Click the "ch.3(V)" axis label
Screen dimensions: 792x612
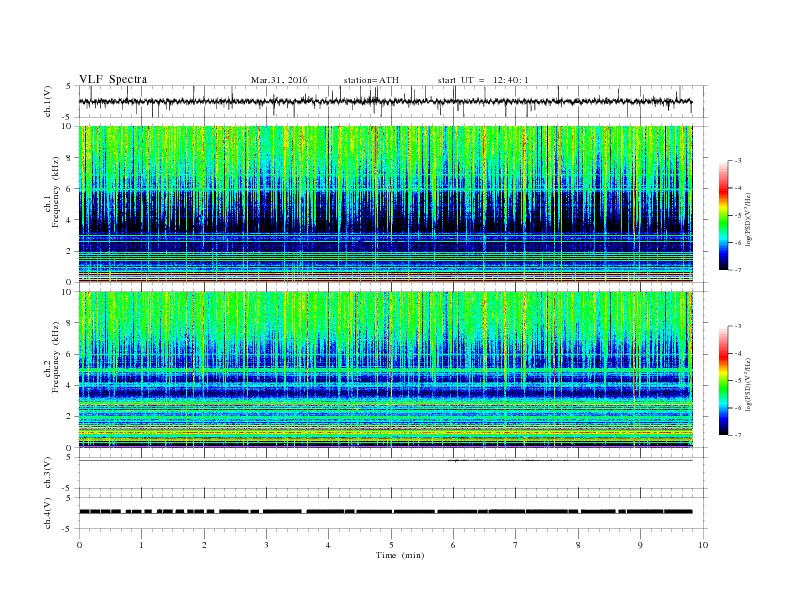[x=48, y=473]
